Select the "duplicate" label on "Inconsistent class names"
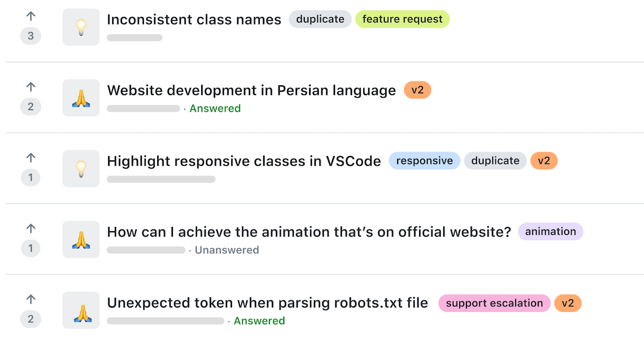This screenshot has height=338, width=644. click(320, 19)
